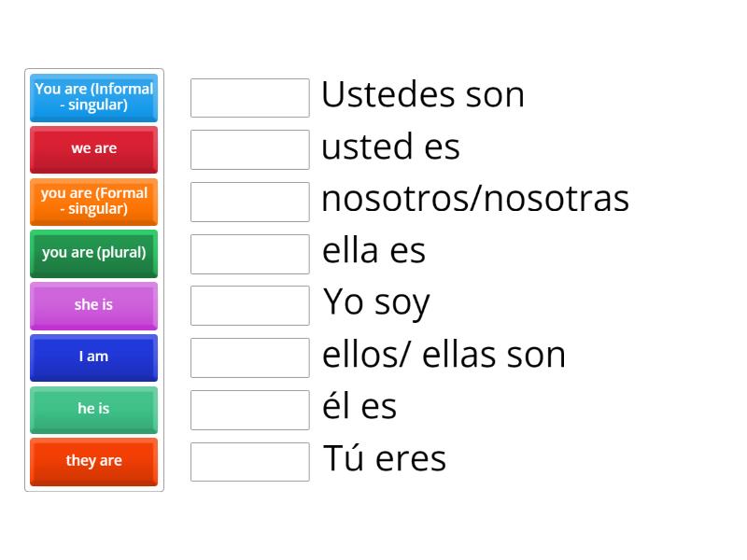Select the 'you are (Formal - singular)' card
This screenshot has width=747, height=560.
(93, 202)
